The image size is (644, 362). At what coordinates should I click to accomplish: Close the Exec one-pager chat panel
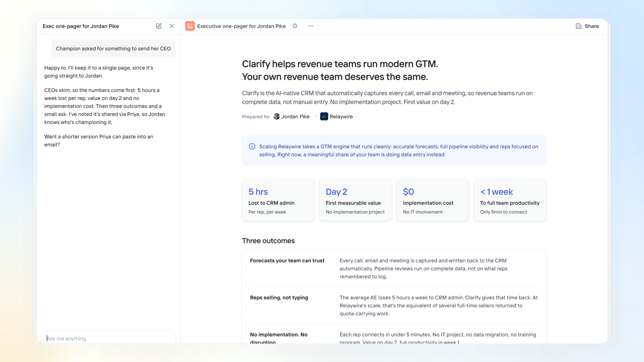(x=172, y=26)
